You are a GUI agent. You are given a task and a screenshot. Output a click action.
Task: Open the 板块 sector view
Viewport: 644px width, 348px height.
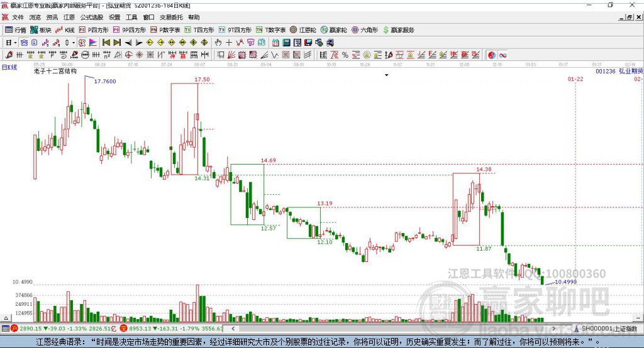click(x=41, y=30)
